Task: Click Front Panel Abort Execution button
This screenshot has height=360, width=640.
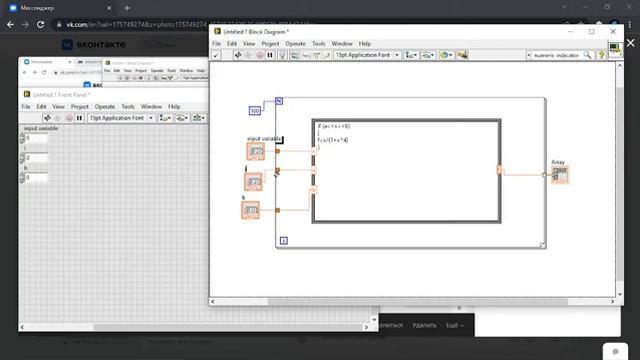Action: coord(69,118)
